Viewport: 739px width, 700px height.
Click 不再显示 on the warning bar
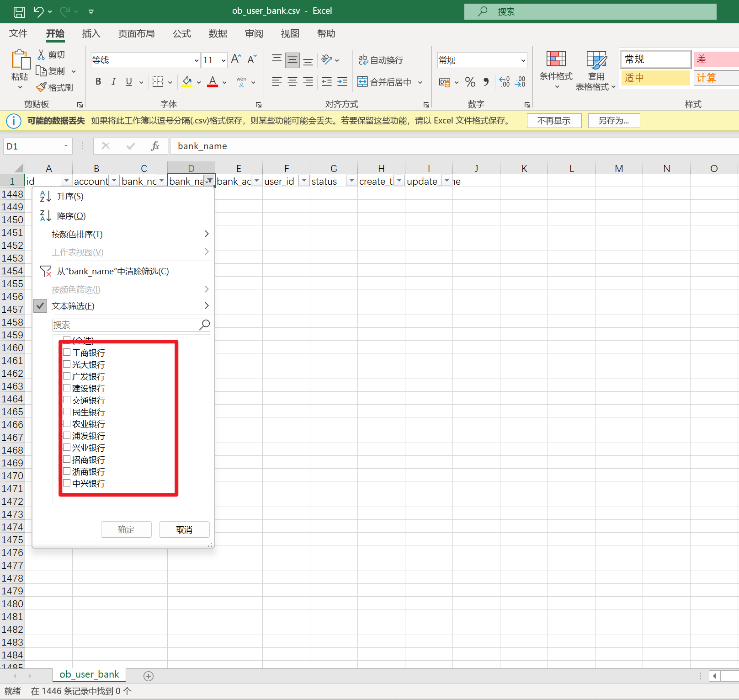coord(554,121)
